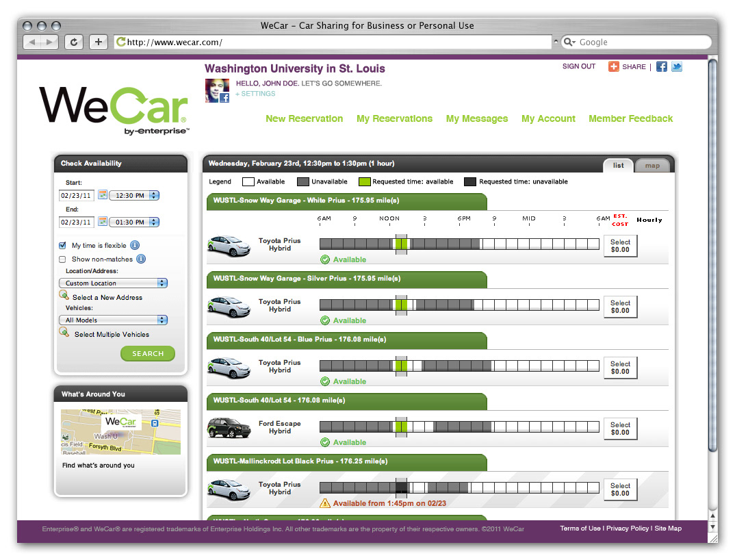Click the Google search field
735x560 pixels.
pos(636,42)
